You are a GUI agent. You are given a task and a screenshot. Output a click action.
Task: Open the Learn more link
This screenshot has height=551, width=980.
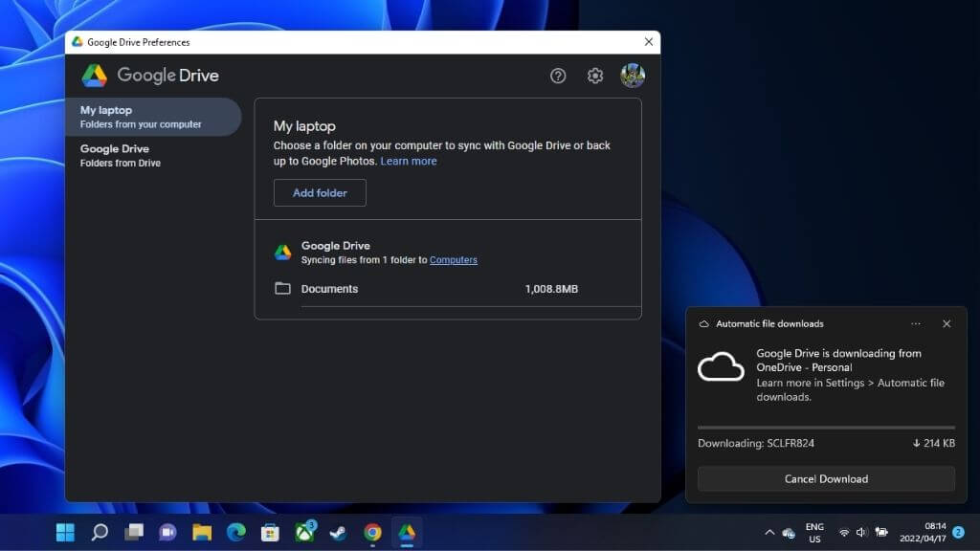click(x=409, y=162)
